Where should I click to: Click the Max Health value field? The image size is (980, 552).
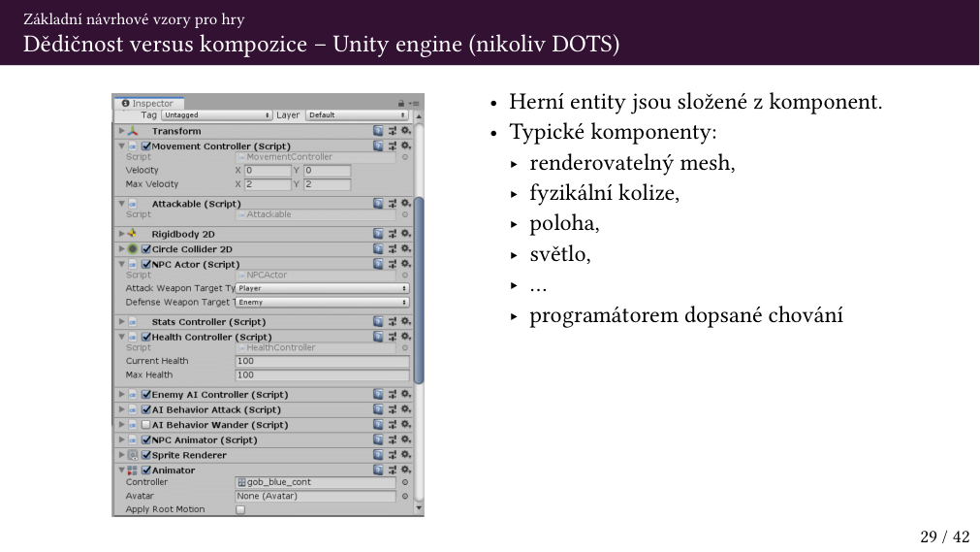pos(323,374)
